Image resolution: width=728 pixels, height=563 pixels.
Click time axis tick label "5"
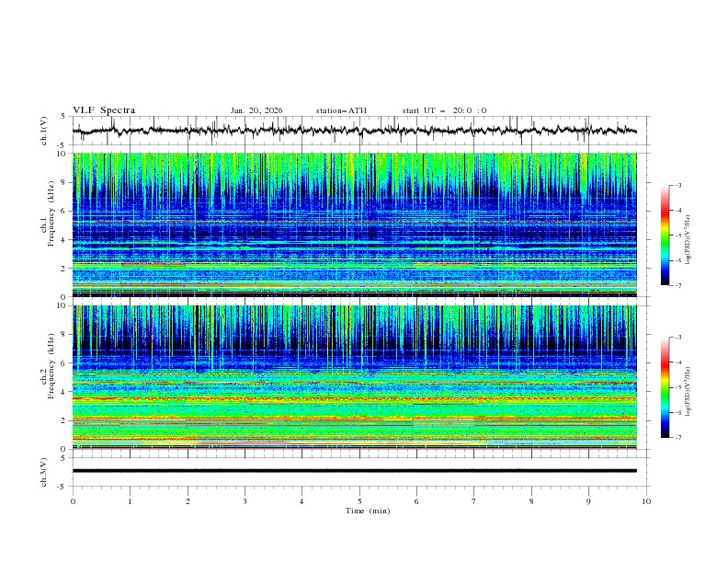(359, 501)
